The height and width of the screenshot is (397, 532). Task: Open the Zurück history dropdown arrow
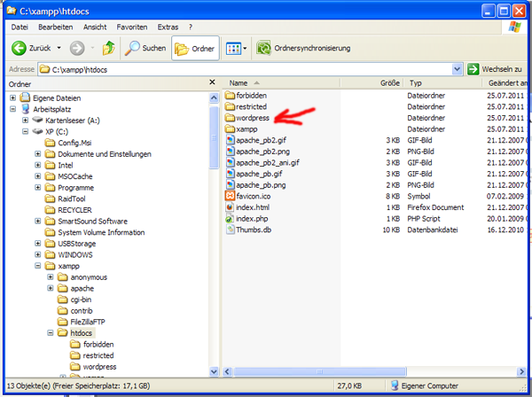pos(59,48)
